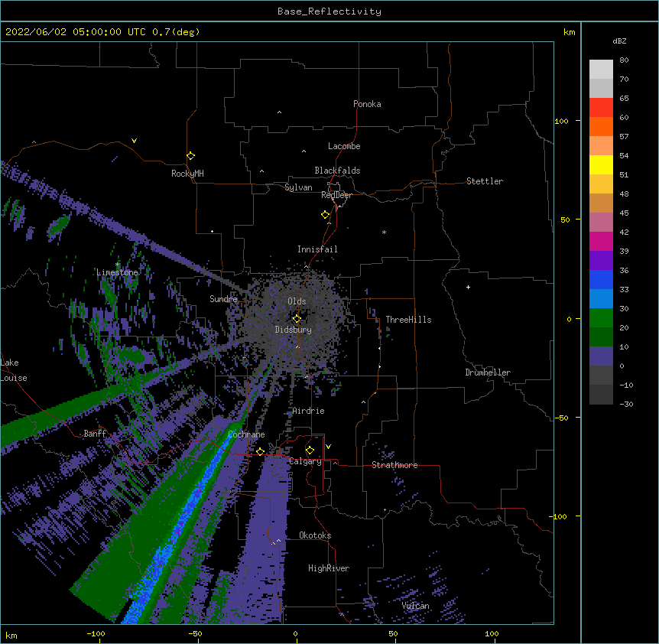Select the purple 39 dBZ legend swatch

(601, 261)
